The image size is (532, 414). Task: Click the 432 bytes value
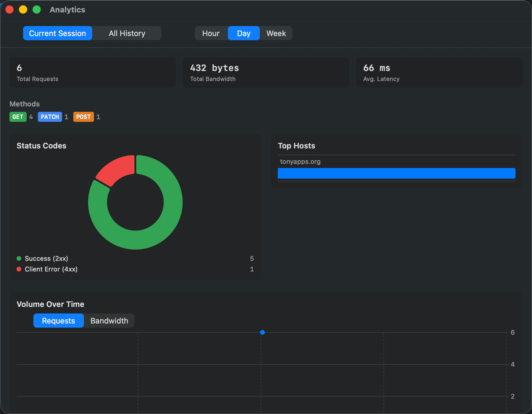click(x=215, y=68)
